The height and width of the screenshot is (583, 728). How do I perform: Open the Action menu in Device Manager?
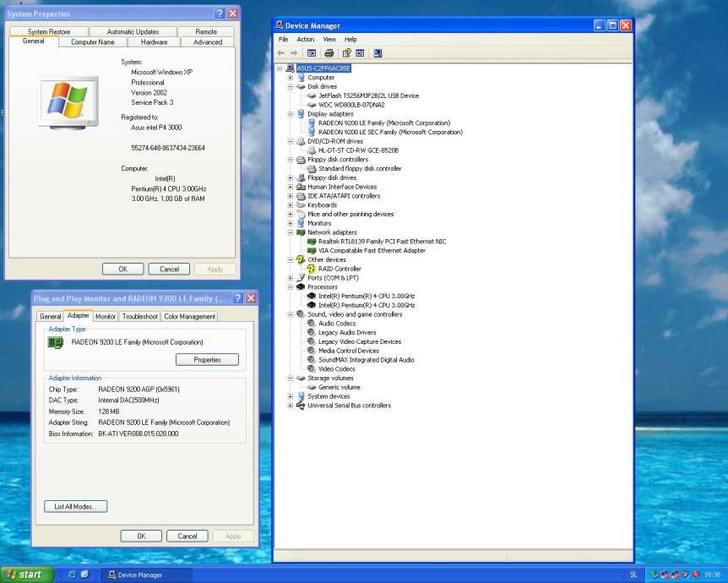[305, 39]
